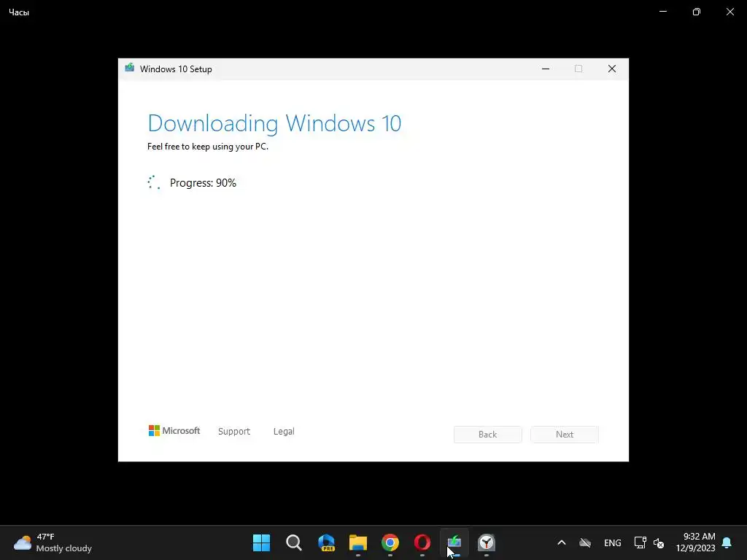Image resolution: width=747 pixels, height=560 pixels.
Task: Open Opera browser from taskbar
Action: (x=422, y=542)
